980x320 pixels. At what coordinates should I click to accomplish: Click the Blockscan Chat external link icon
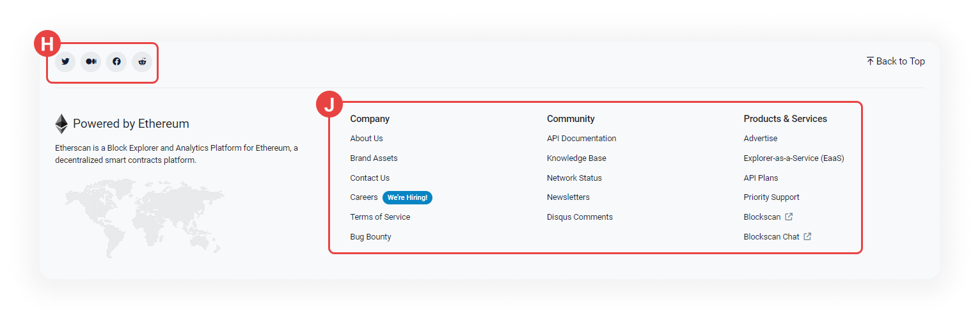point(807,237)
